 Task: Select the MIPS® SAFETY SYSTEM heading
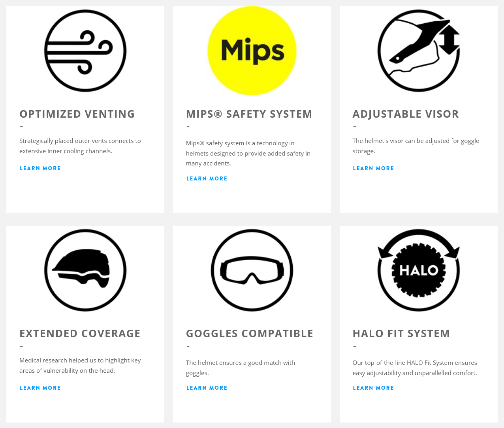249,114
